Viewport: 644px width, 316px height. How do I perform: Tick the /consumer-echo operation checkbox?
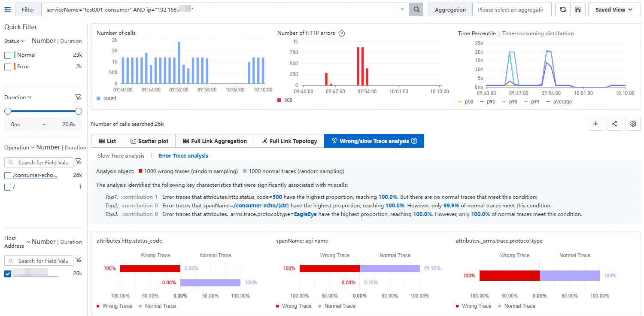[8, 175]
